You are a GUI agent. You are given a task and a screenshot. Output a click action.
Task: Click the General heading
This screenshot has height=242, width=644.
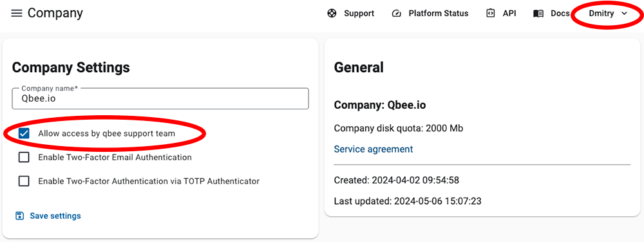click(x=359, y=68)
